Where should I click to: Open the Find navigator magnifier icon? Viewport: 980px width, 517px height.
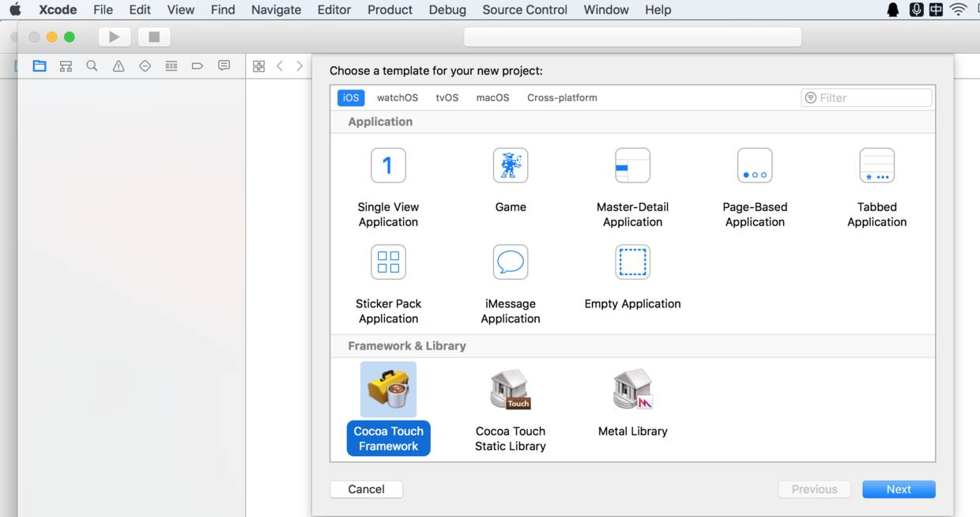(92, 66)
